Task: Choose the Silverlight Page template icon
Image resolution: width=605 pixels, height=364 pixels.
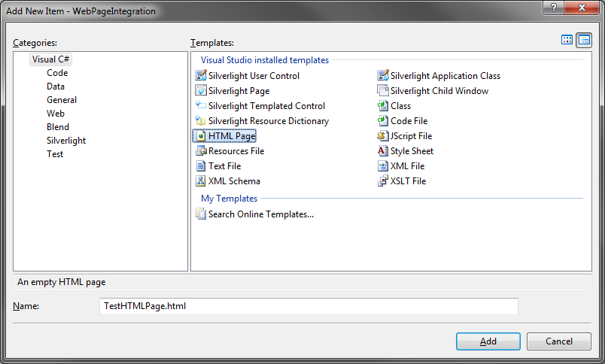Action: 201,90
